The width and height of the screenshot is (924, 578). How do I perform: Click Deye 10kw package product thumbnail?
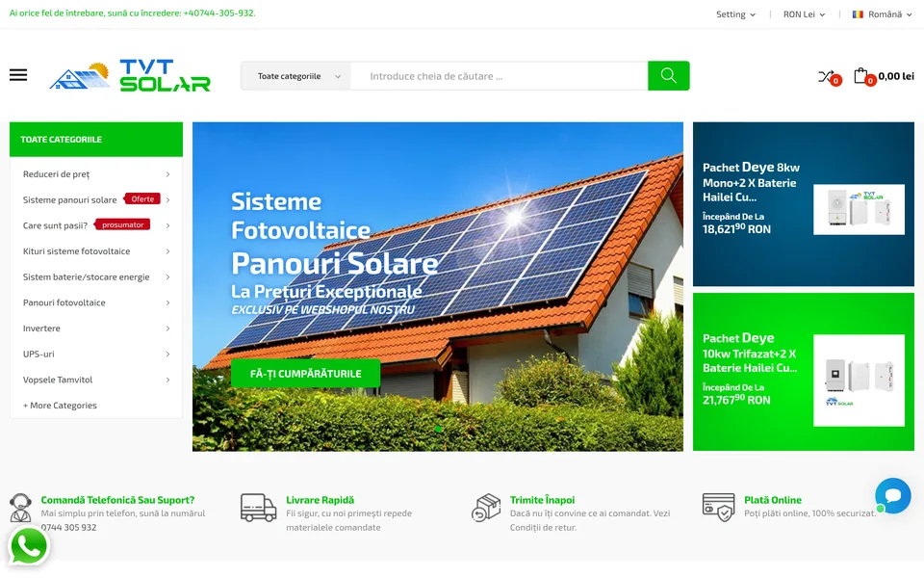[x=859, y=381]
